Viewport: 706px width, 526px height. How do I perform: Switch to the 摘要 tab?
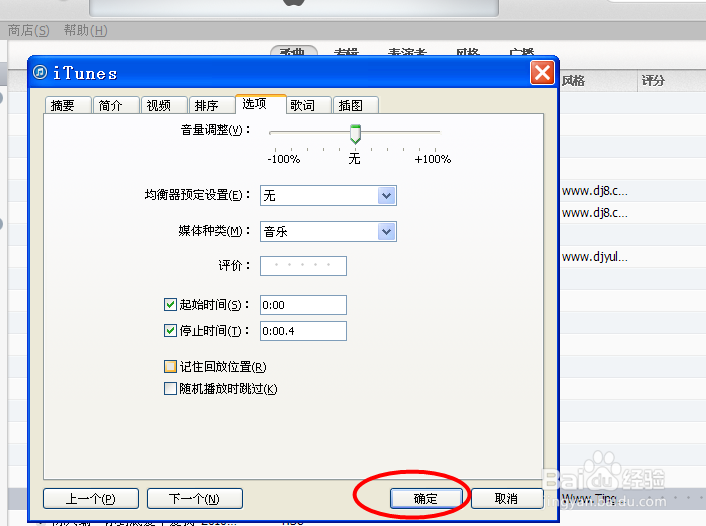pos(68,105)
